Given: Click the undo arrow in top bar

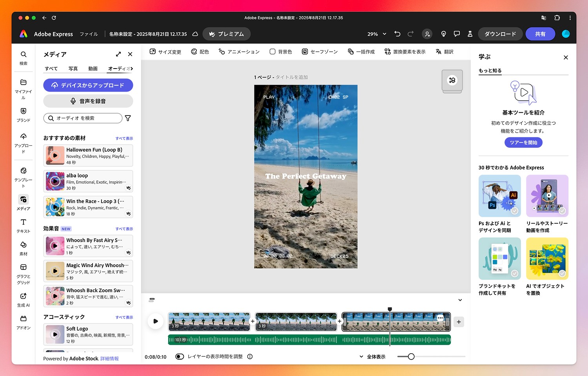Looking at the screenshot, I should click(397, 34).
